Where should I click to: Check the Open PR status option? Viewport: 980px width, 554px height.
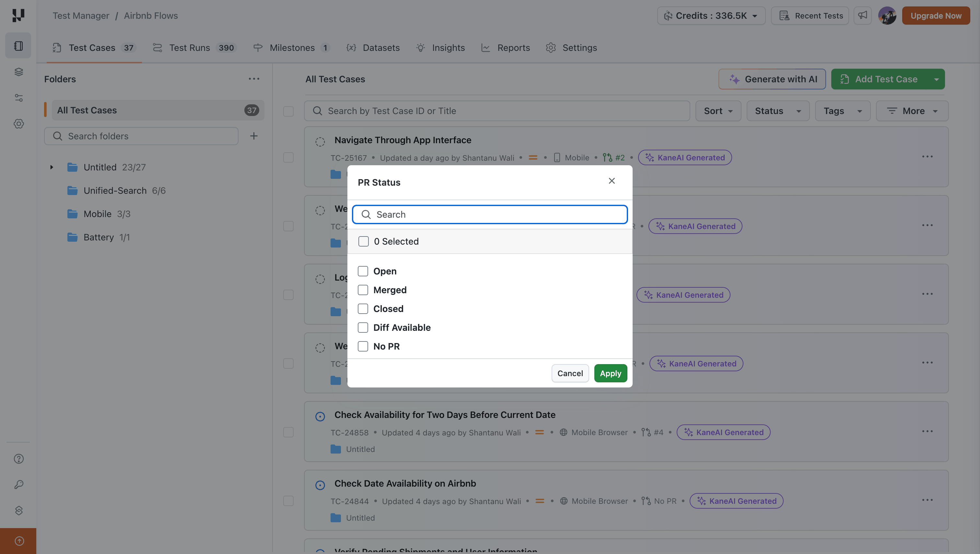coord(363,271)
